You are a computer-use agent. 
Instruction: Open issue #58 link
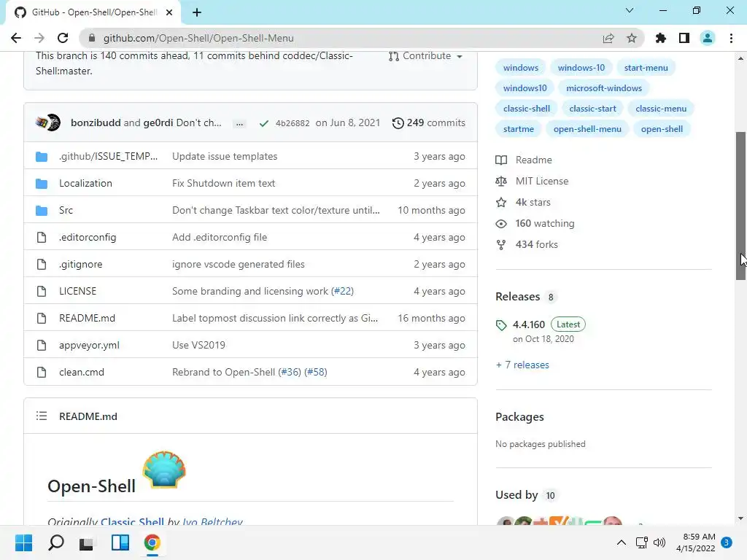(316, 372)
